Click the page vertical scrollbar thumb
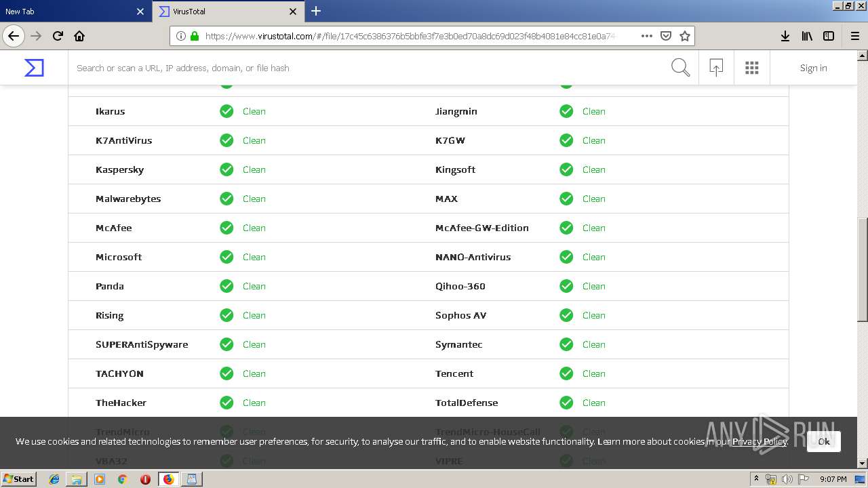The height and width of the screenshot is (488, 868). 863,270
